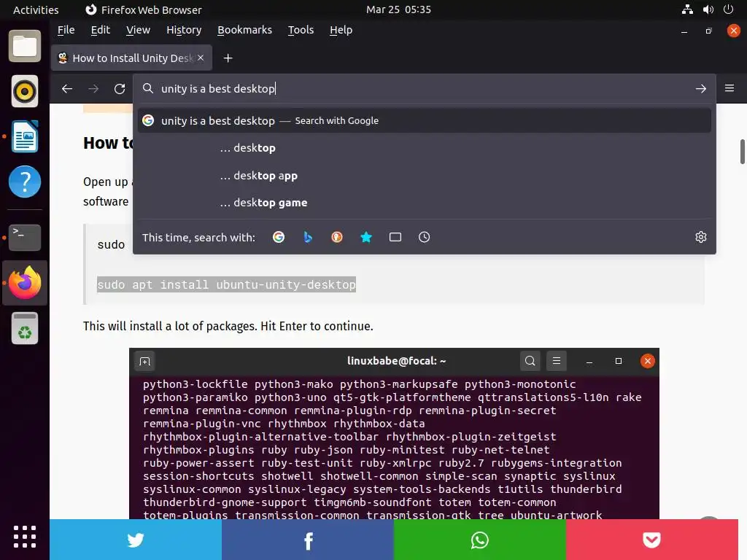747x560 pixels.
Task: Open the View menu
Action: [138, 30]
